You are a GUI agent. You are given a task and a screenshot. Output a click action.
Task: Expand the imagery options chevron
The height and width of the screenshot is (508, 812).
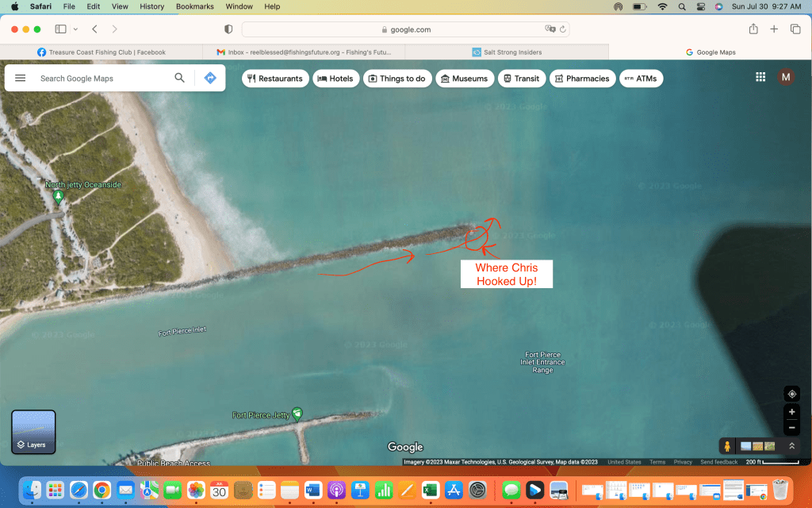791,447
